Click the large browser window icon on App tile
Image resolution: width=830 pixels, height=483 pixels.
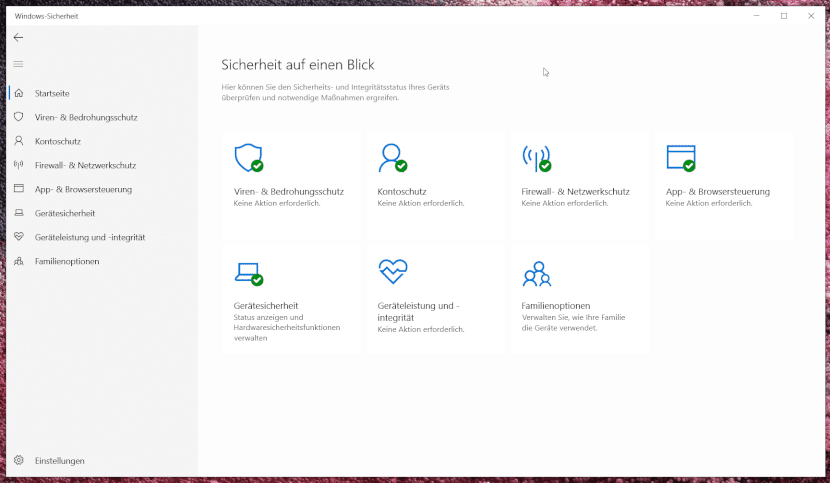pyautogui.click(x=681, y=158)
